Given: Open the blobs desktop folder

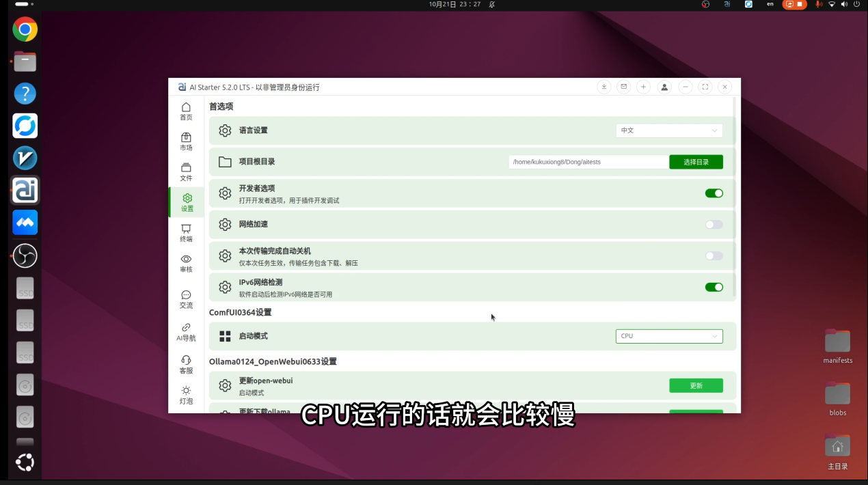Looking at the screenshot, I should pyautogui.click(x=837, y=398).
